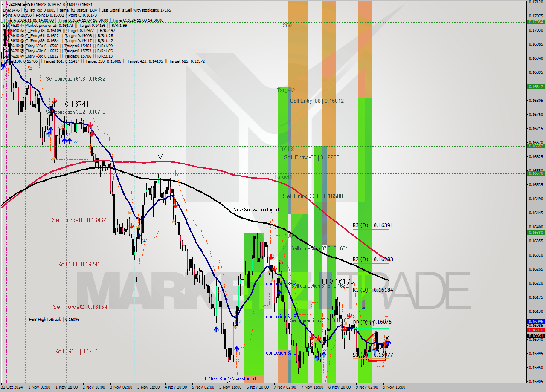Click the '0 New Buy Wave started' text

(x=230, y=378)
